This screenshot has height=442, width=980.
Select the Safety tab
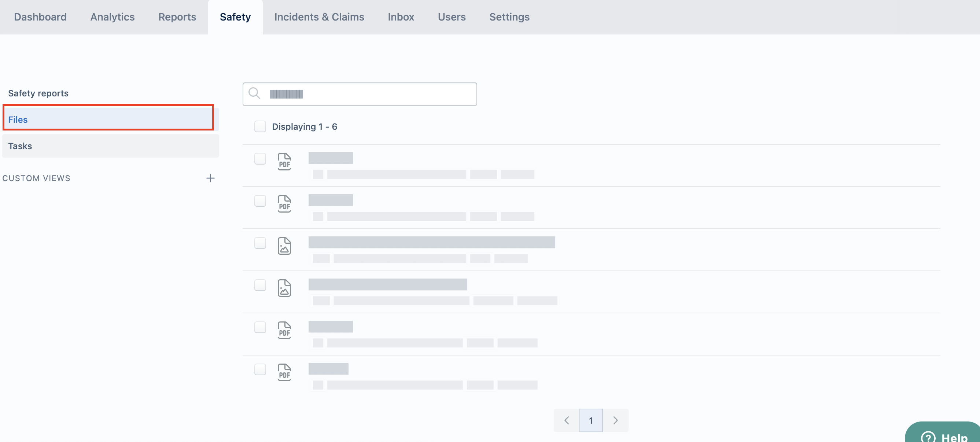(x=235, y=17)
